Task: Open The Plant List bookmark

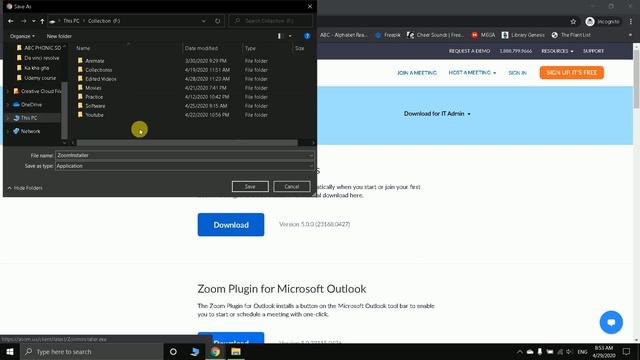Action: (571, 35)
